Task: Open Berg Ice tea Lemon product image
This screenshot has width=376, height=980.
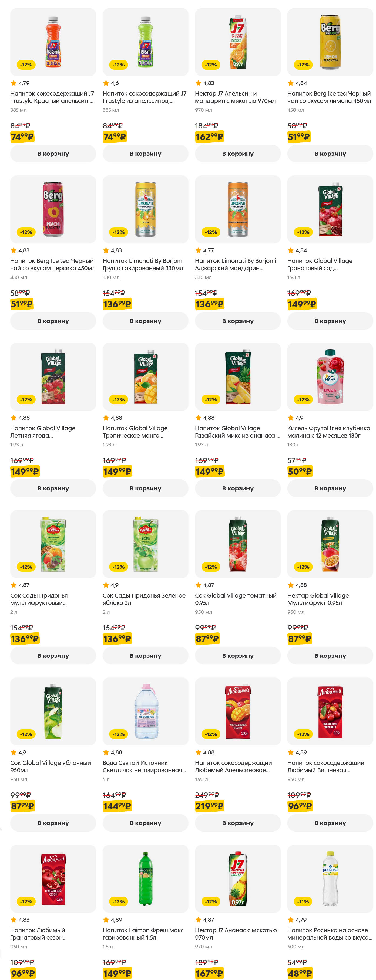Action: click(330, 42)
